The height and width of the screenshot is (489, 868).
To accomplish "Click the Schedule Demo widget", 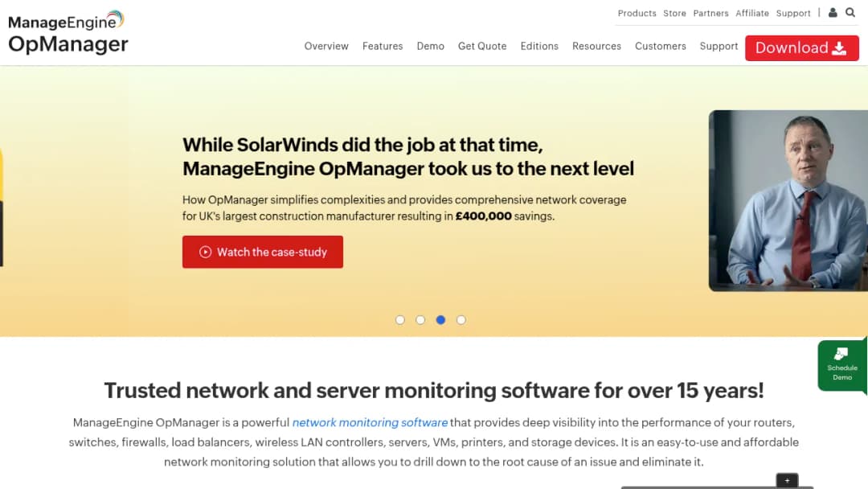I will 842,366.
